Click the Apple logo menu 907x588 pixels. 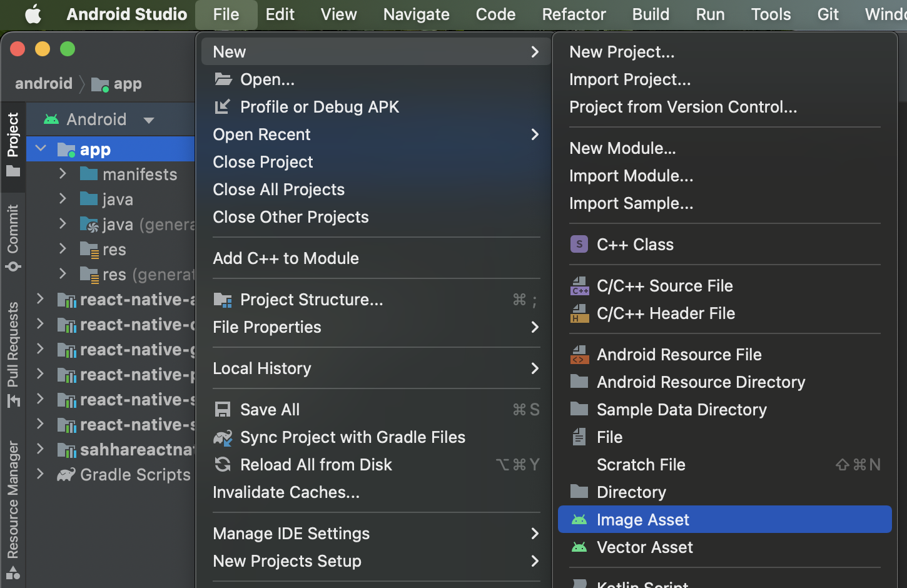pyautogui.click(x=33, y=14)
